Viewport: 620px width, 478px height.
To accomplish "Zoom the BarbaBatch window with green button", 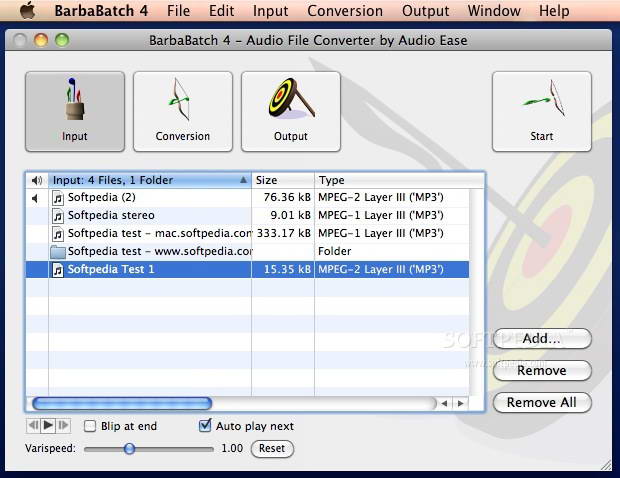I will pos(62,40).
